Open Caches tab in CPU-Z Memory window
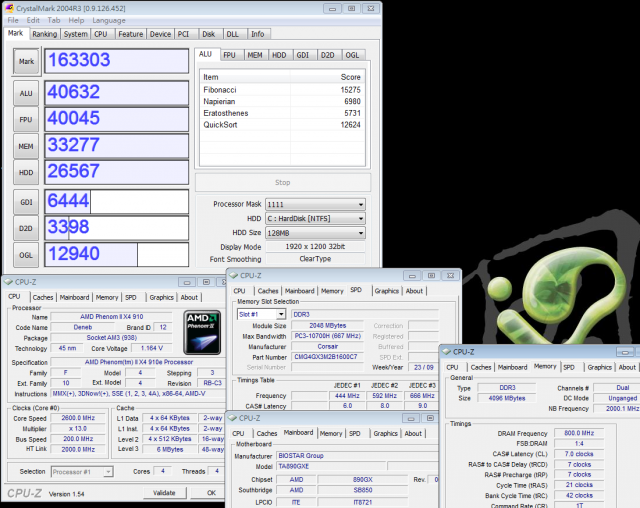The image size is (640, 508). (x=481, y=367)
